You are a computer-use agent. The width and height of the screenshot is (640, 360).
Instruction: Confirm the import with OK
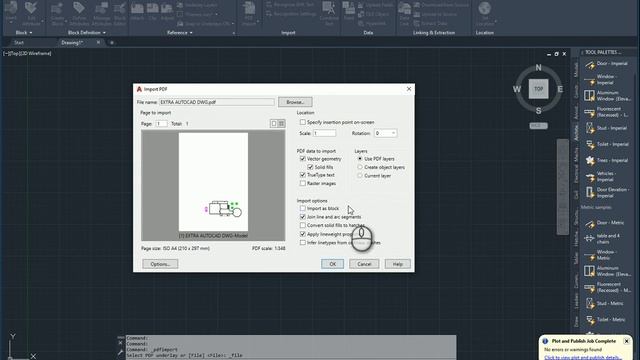point(333,264)
